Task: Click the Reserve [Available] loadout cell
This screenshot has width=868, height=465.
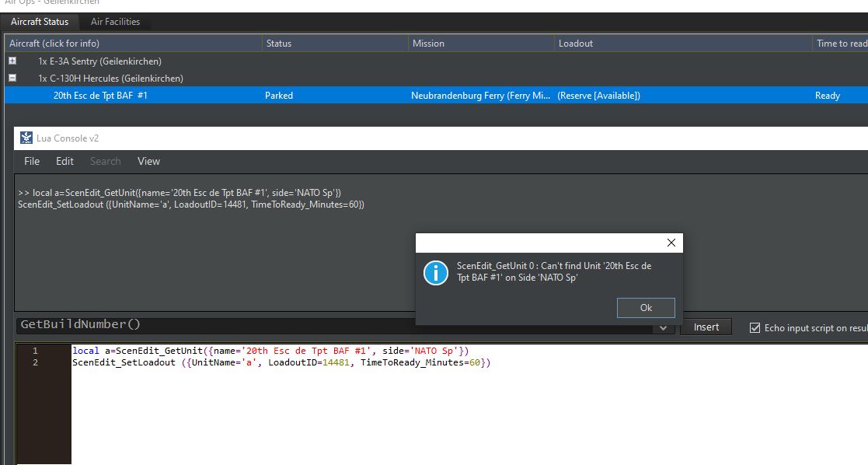Action: click(x=598, y=96)
